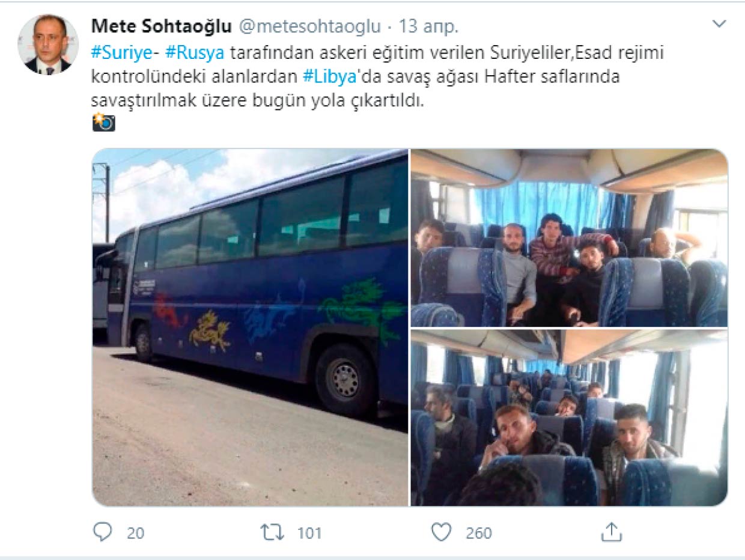Click the reply speech bubble icon
Image resolution: width=745 pixels, height=560 pixels.
tap(104, 532)
